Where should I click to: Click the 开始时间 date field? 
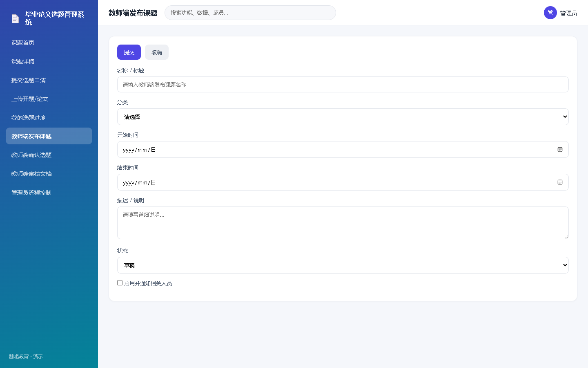[343, 150]
